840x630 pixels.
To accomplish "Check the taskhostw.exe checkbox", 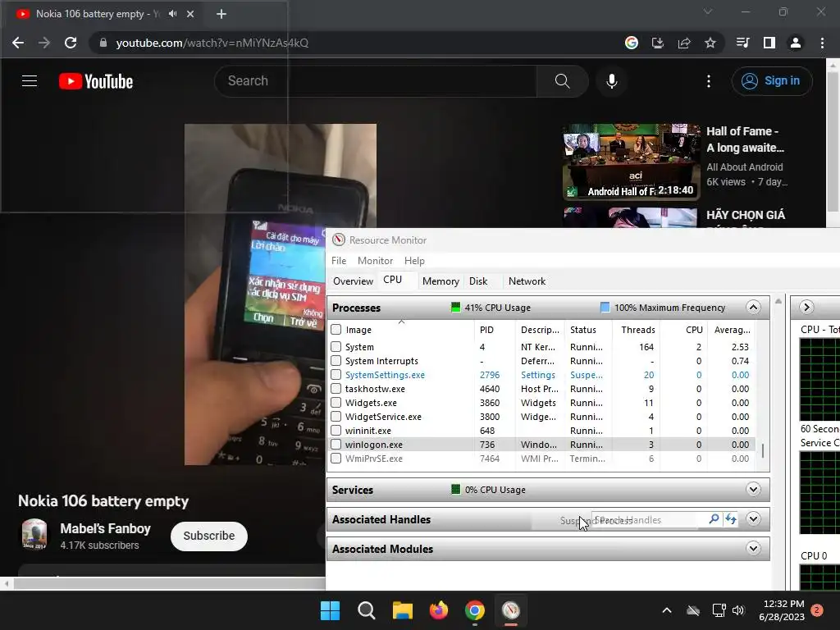I will 336,388.
